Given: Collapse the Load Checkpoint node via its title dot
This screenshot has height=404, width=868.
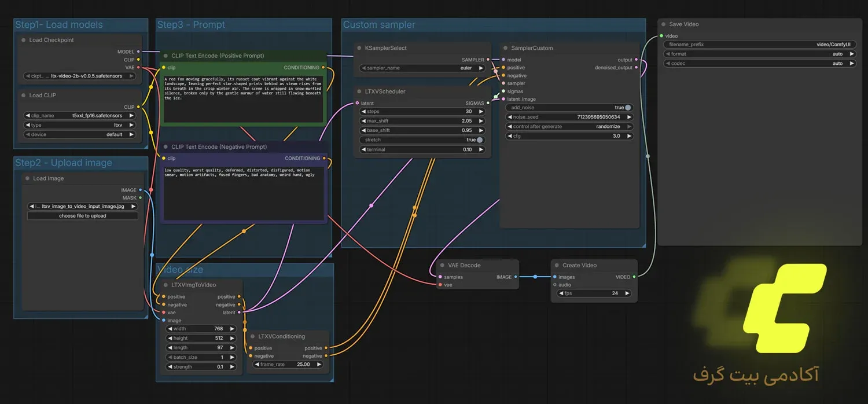Looking at the screenshot, I should (x=24, y=41).
